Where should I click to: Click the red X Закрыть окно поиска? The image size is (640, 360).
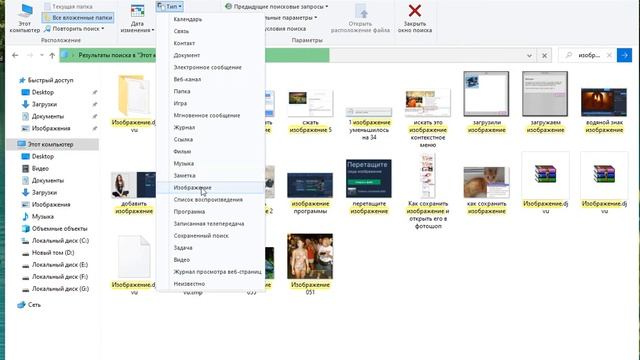pyautogui.click(x=415, y=18)
